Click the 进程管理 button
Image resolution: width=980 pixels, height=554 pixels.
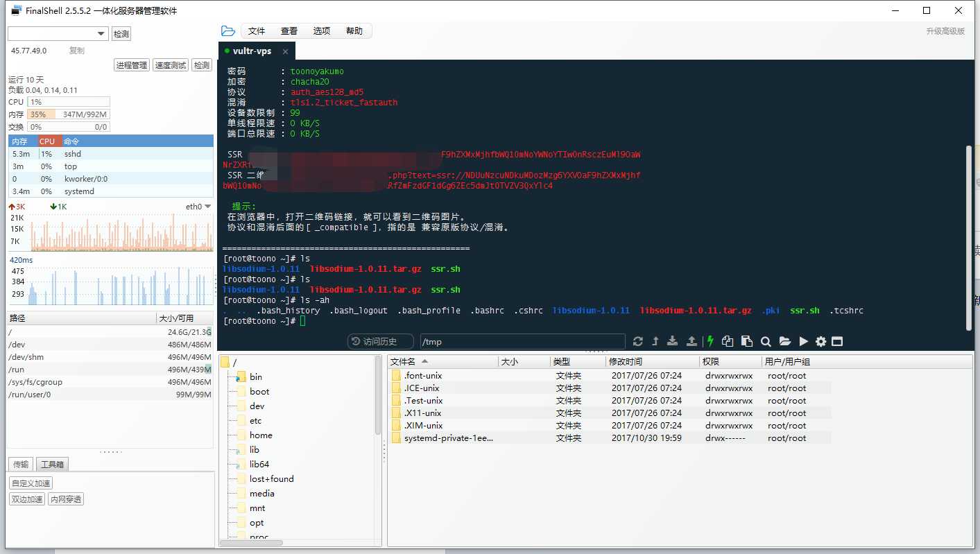pos(132,65)
